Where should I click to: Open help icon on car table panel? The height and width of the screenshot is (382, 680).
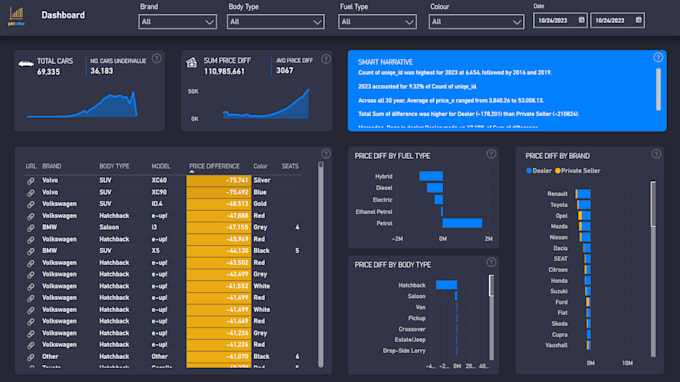326,154
